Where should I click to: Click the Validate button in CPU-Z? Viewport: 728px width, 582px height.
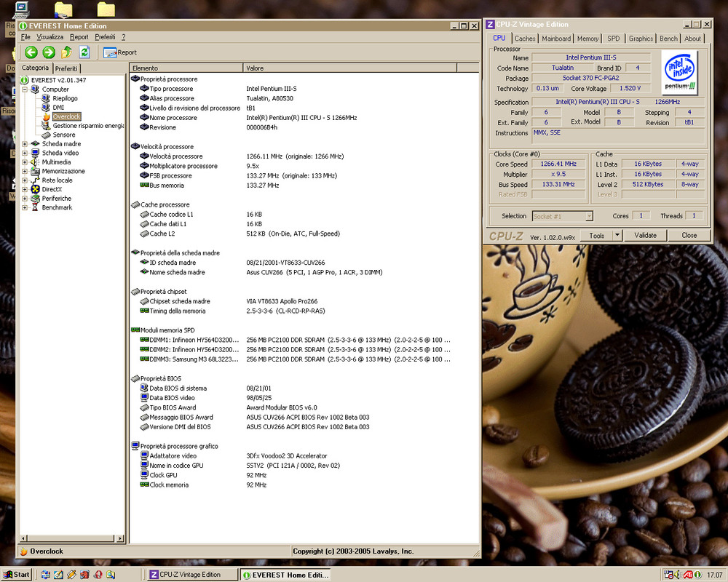click(645, 235)
